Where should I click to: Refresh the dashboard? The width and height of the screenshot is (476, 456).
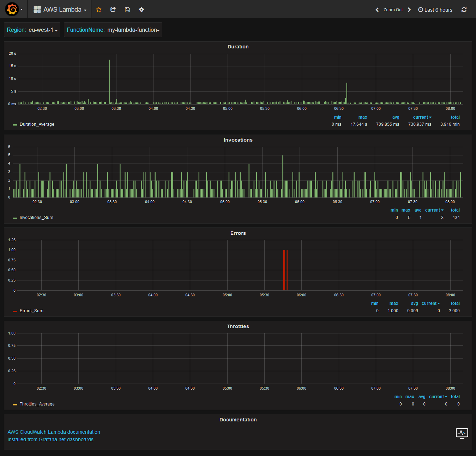(x=464, y=10)
